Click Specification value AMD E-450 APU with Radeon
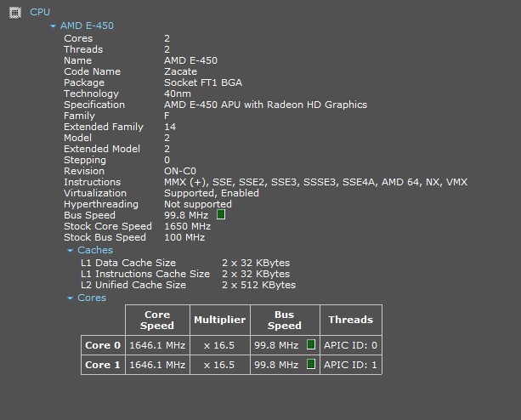Viewport: 521px width, 420px height. [x=265, y=105]
